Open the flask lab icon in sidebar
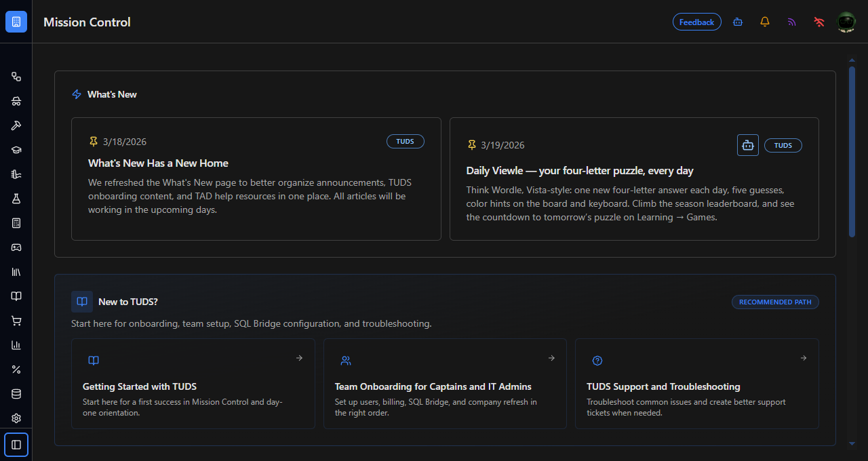Image resolution: width=868 pixels, height=461 pixels. (x=16, y=199)
